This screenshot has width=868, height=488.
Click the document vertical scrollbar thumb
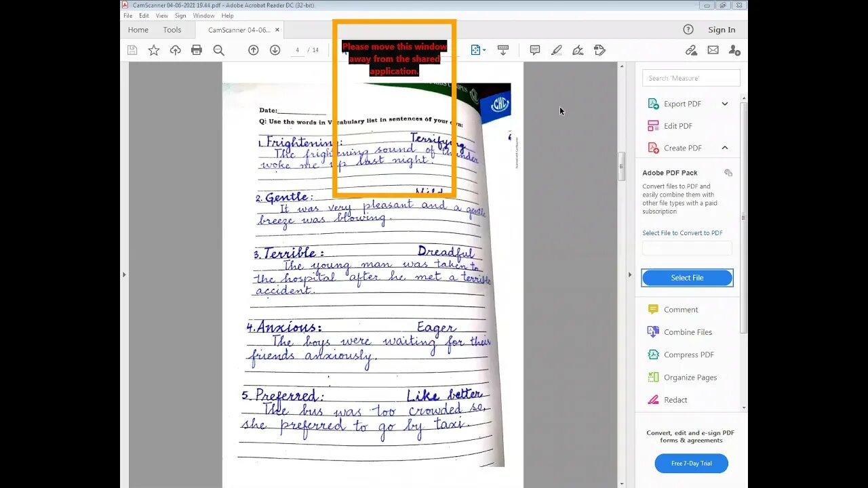click(621, 166)
